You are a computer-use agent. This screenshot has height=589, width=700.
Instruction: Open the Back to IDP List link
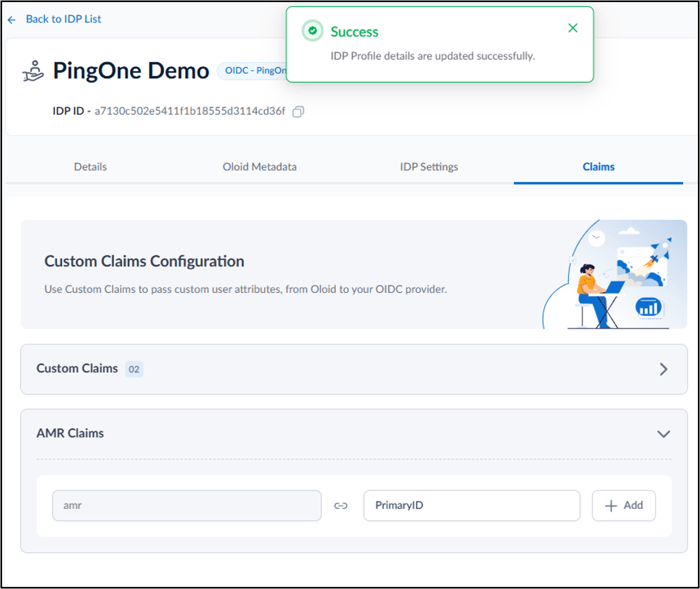click(63, 19)
